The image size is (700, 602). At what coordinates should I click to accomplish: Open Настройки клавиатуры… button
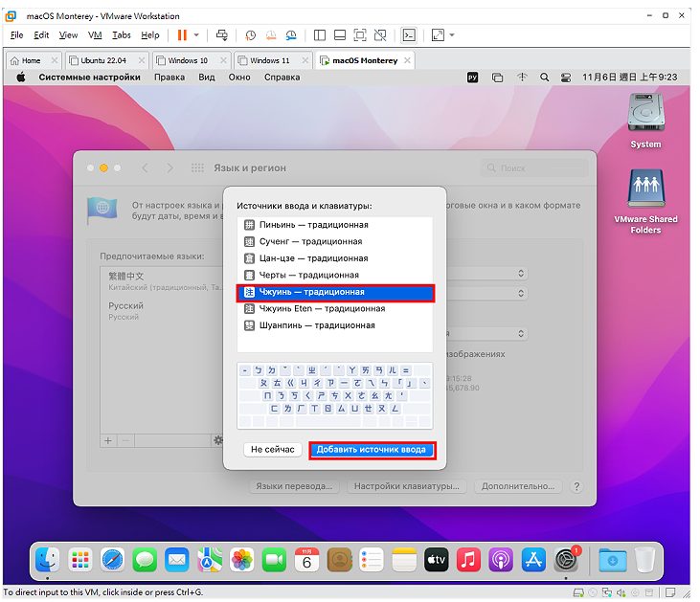[407, 486]
